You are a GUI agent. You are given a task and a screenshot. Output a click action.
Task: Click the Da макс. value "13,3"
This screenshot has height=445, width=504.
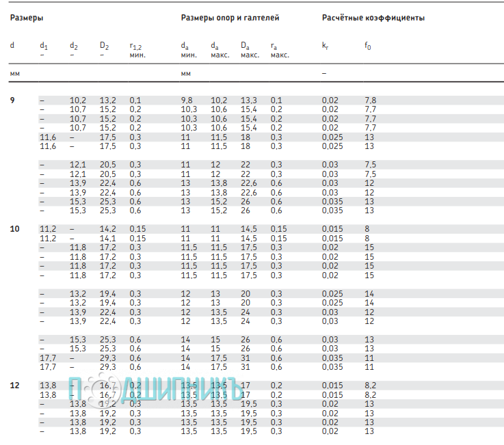[249, 100]
